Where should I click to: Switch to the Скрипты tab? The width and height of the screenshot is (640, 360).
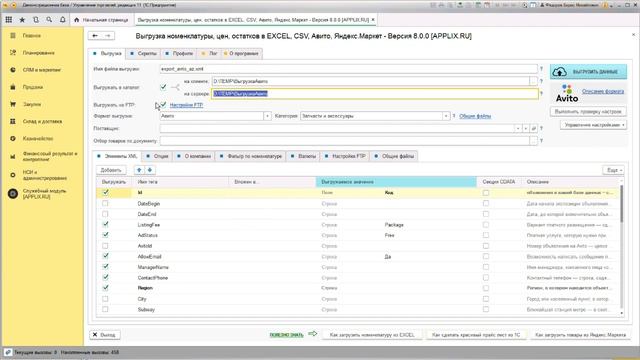coord(143,53)
